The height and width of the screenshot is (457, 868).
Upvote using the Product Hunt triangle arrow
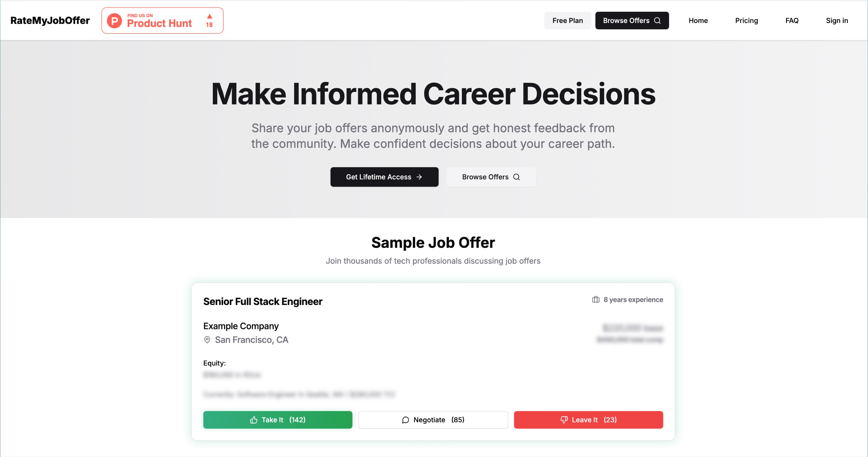point(209,16)
